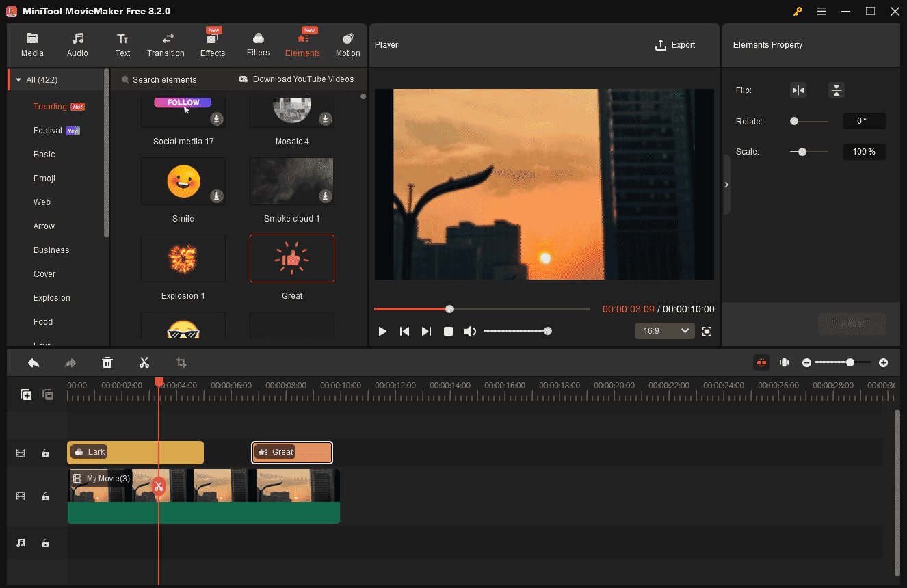This screenshot has width=907, height=588.
Task: Undo the last action
Action: click(x=34, y=362)
